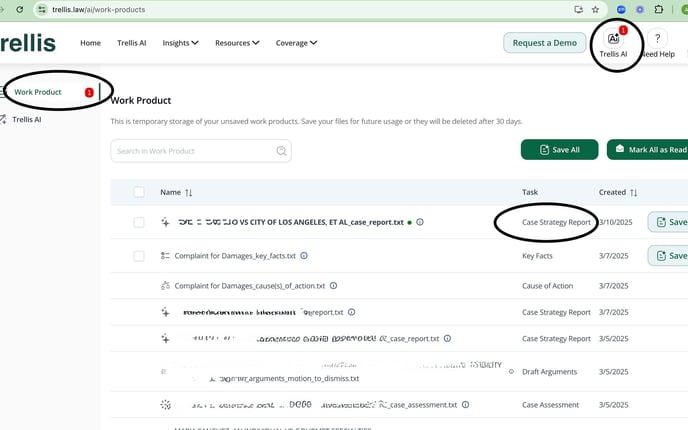Click the install app icon in address bar
This screenshot has height=430, width=688.
[578, 9]
